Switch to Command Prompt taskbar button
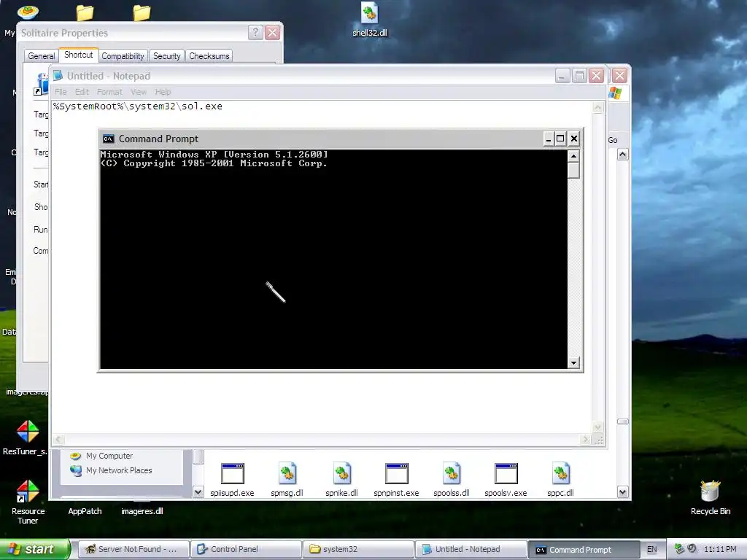This screenshot has height=560, width=747. 583,549
